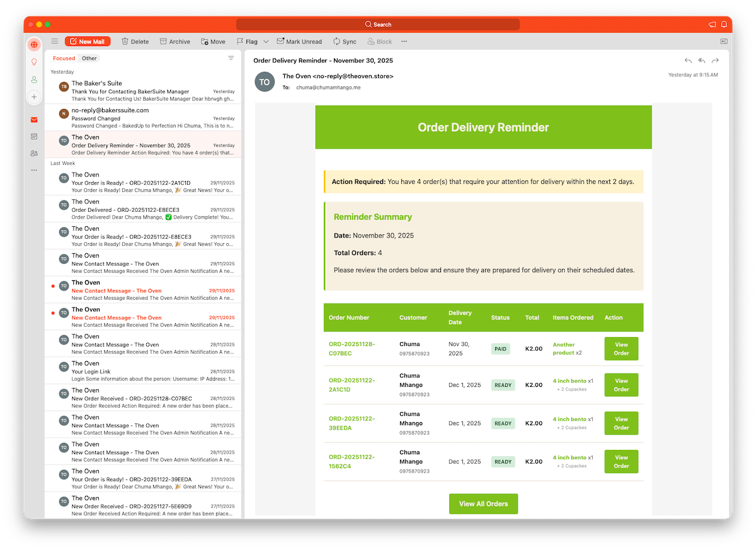Viewport: 756px width, 550px height.
Task: Click the Reply arrow icon in the email header
Action: pos(688,60)
